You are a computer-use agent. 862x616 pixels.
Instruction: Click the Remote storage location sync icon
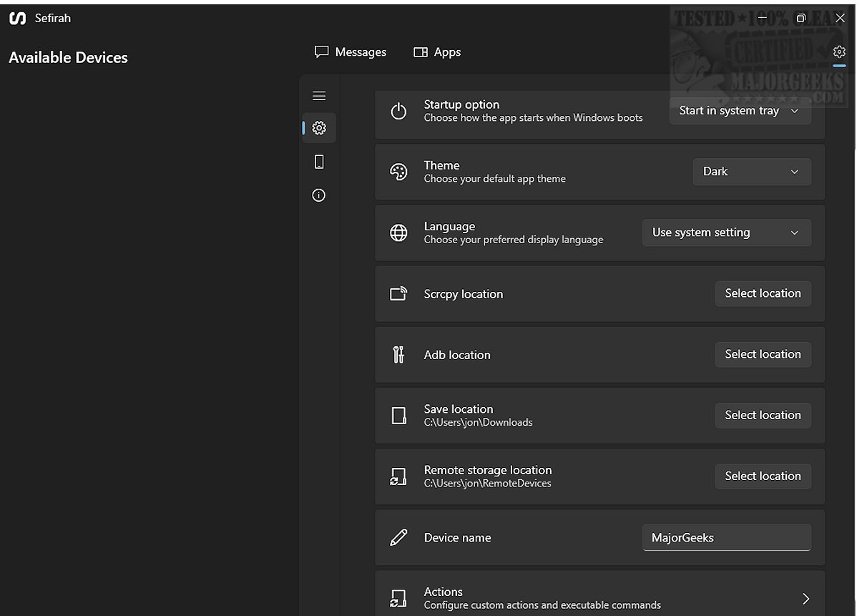[x=398, y=476]
